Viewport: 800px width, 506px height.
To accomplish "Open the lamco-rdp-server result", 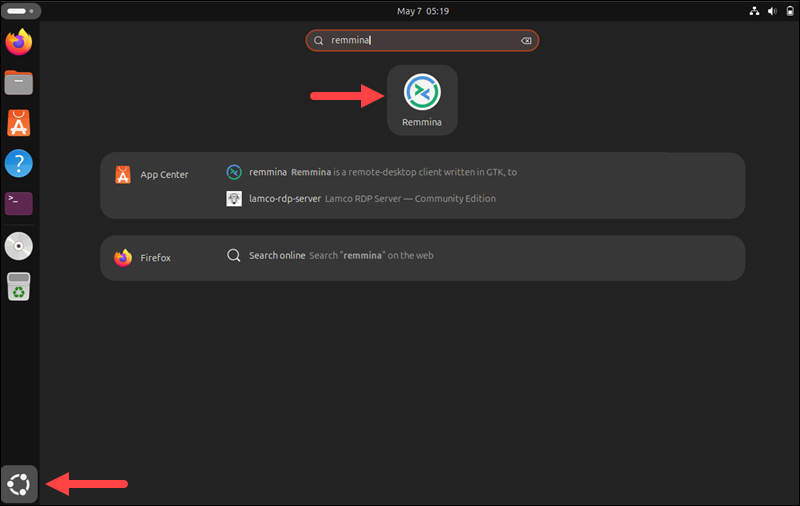I will pos(361,198).
